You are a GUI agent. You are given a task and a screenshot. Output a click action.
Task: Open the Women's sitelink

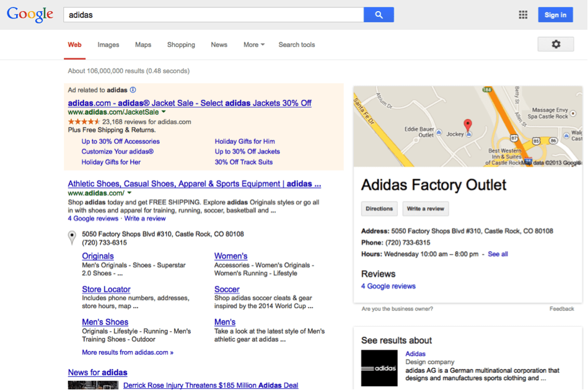(x=231, y=256)
